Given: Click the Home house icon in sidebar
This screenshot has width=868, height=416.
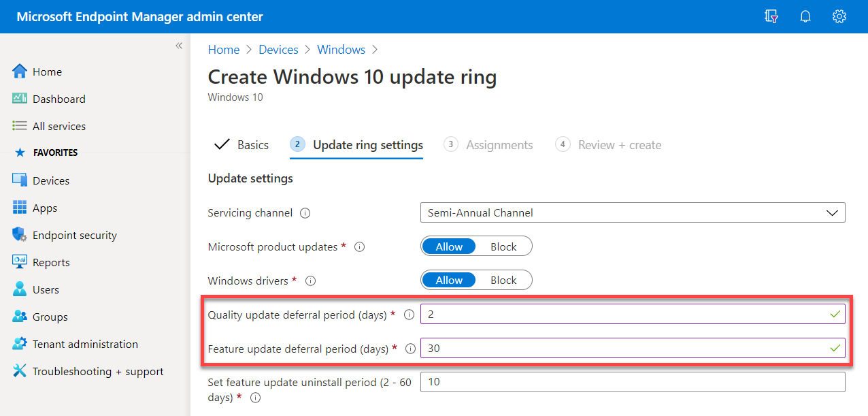Looking at the screenshot, I should coord(20,71).
